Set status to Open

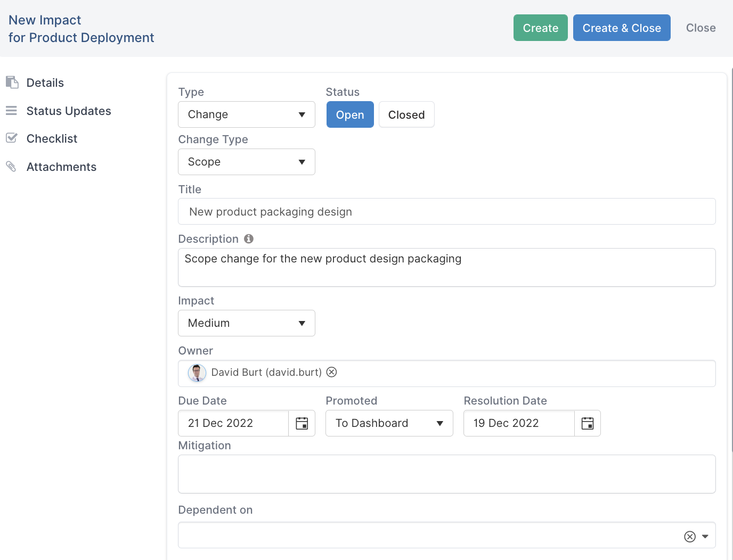coord(350,115)
